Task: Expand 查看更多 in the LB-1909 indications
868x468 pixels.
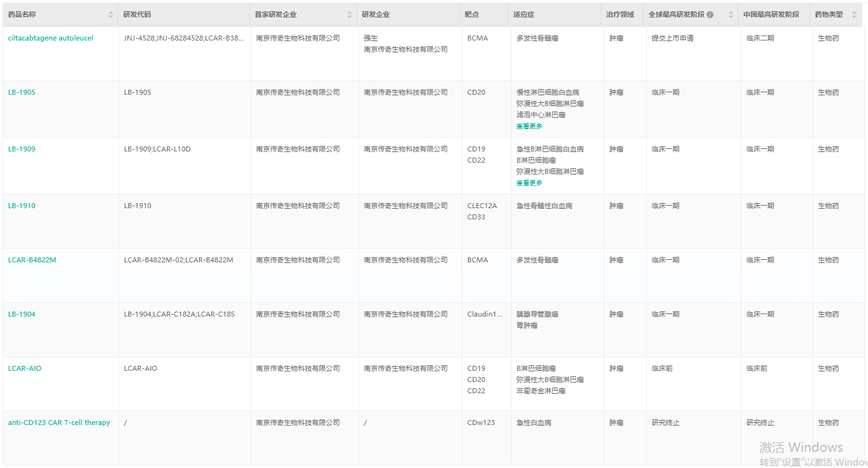Action: 530,183
